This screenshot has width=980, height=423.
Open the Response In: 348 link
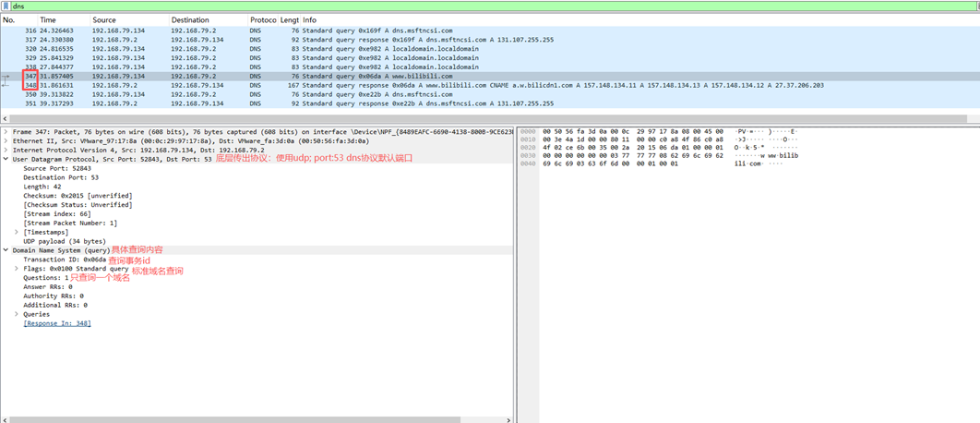[x=57, y=323]
